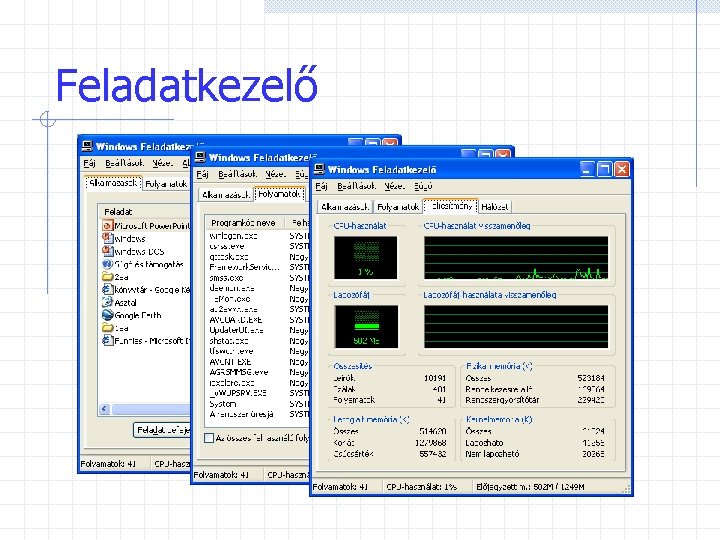Select the active Alkalmazások tab in the back window
The height and width of the screenshot is (540, 720).
click(x=113, y=183)
